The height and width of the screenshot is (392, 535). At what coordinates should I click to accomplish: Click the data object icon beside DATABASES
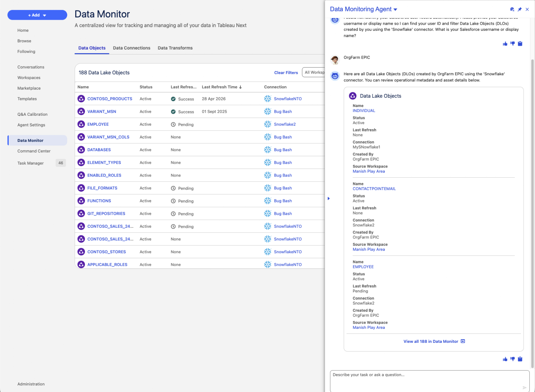(x=81, y=150)
